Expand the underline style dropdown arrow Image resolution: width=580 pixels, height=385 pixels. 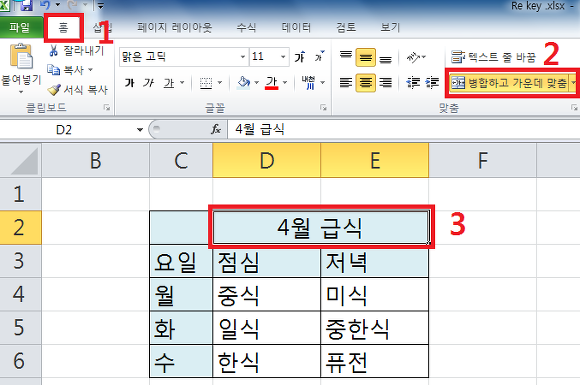182,83
